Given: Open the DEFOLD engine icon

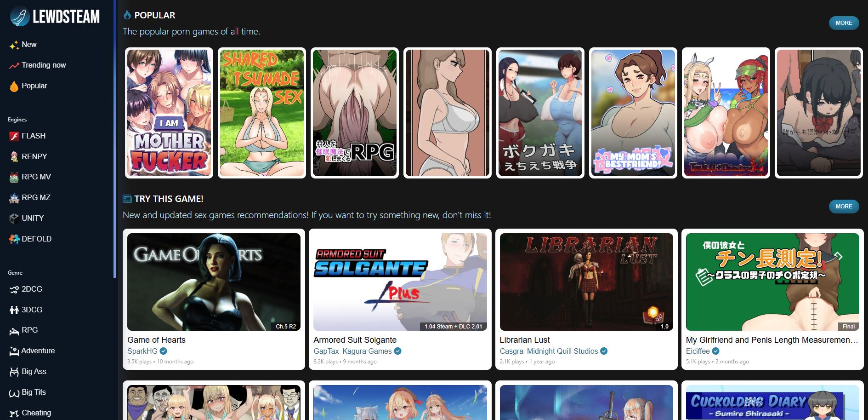Looking at the screenshot, I should pos(14,239).
